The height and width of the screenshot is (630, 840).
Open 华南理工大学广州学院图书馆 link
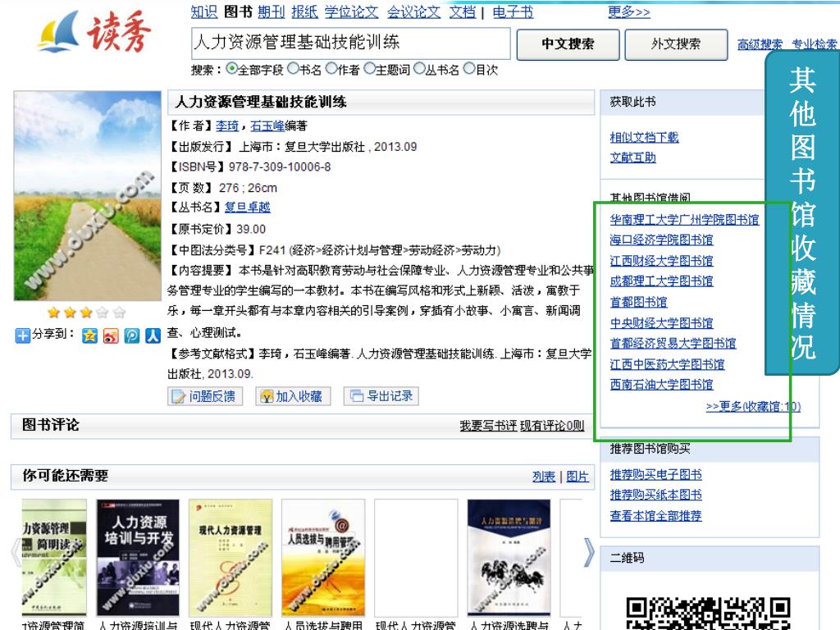click(x=685, y=220)
